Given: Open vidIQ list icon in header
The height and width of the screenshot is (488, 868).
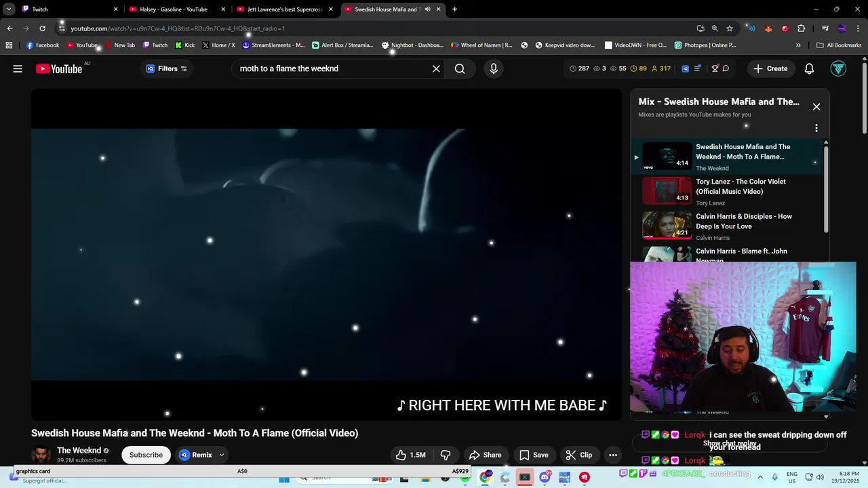Looking at the screenshot, I should [x=697, y=68].
